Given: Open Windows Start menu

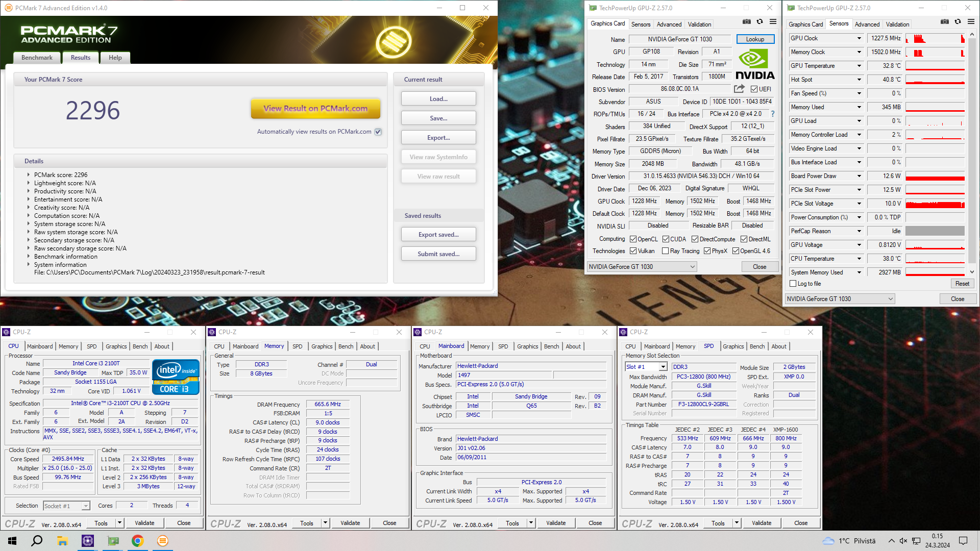Looking at the screenshot, I should pyautogui.click(x=12, y=541).
